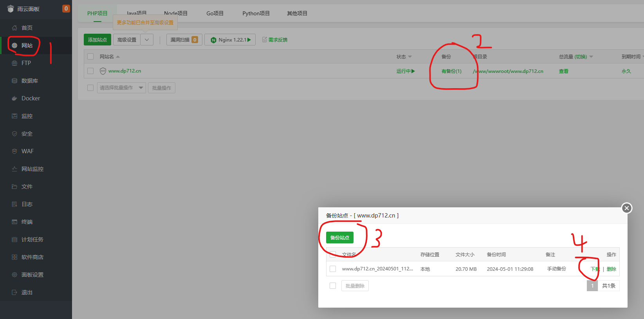Viewport: 644px width, 319px height.
Task: Tick the checkbox for www.dp712.cn row
Action: 90,71
